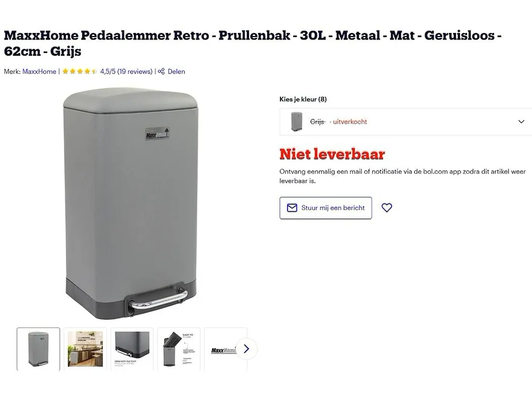
Task: Select easy to clean thumbnail
Action: pyautogui.click(x=179, y=349)
